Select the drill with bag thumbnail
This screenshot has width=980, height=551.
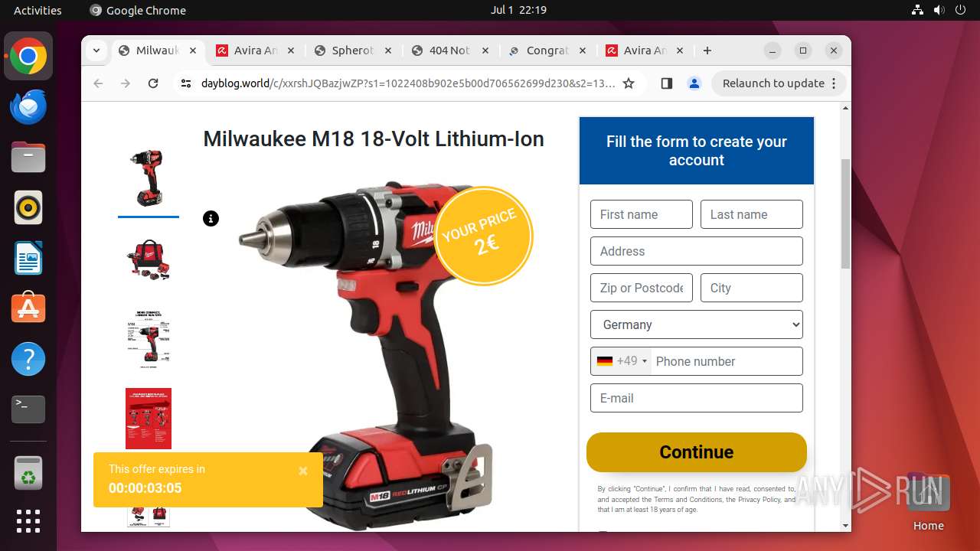click(x=149, y=260)
